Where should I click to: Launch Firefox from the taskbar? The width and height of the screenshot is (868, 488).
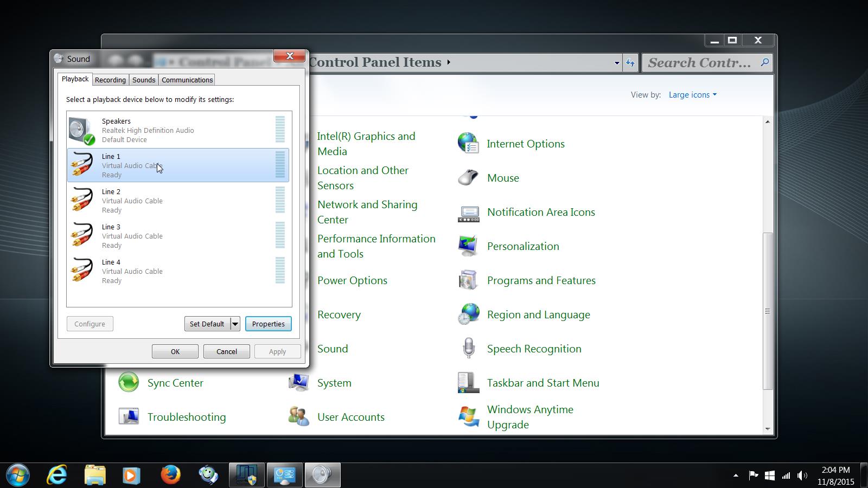170,475
